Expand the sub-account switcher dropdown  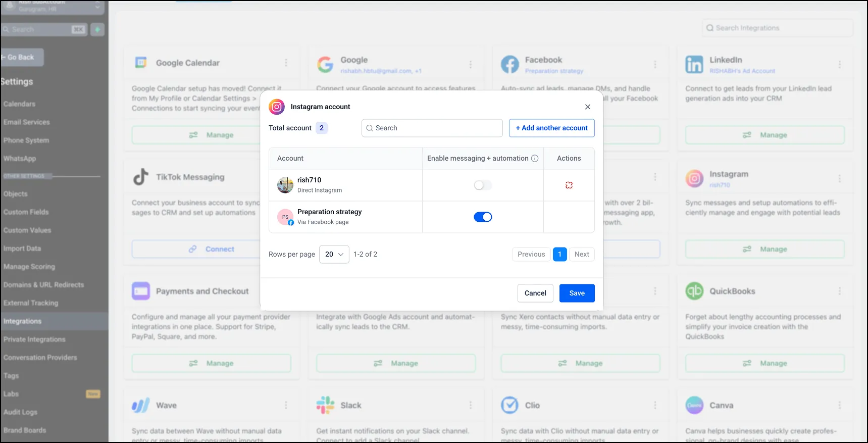click(x=97, y=7)
